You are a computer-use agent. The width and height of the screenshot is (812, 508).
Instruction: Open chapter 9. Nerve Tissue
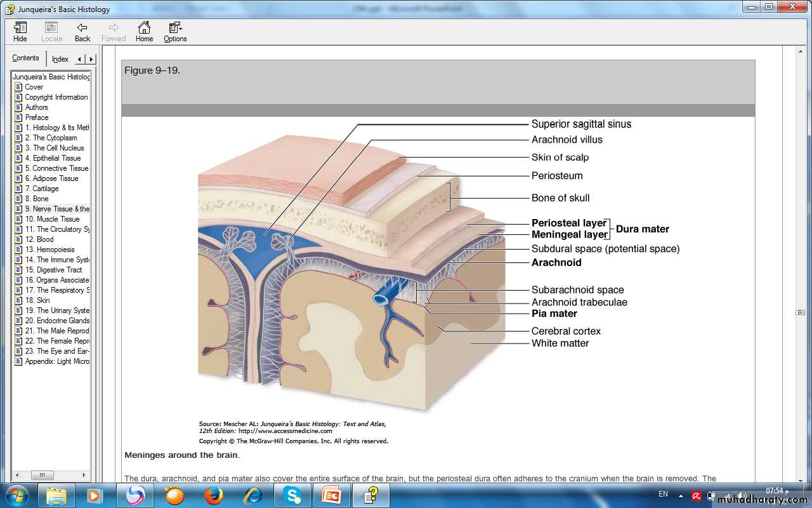(57, 209)
